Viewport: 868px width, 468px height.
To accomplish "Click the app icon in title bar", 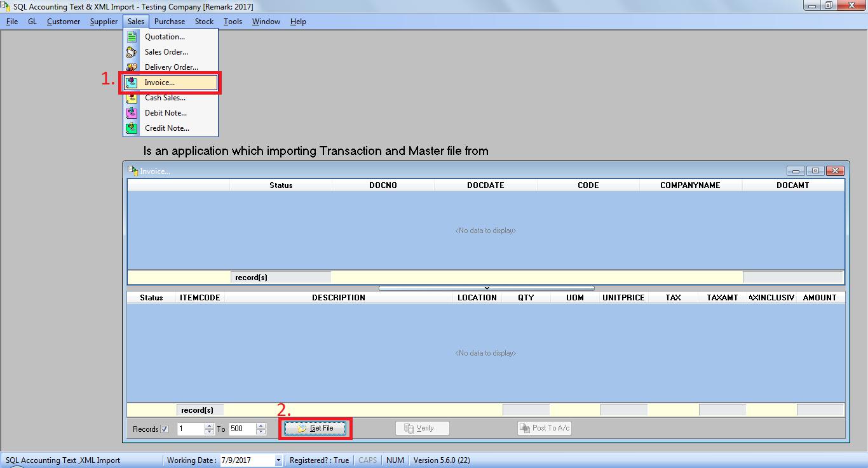I will [6, 6].
